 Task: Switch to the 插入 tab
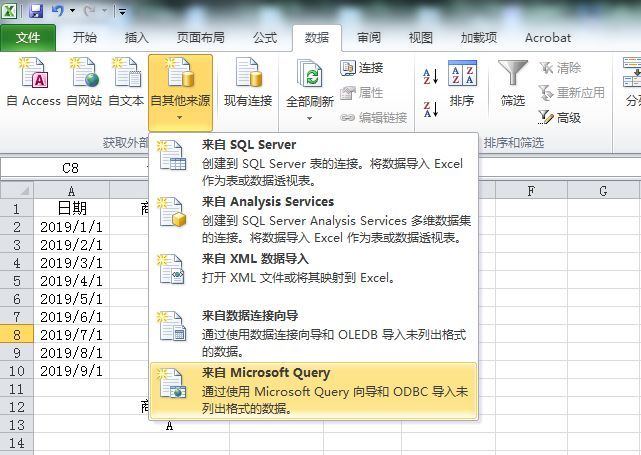[x=136, y=38]
